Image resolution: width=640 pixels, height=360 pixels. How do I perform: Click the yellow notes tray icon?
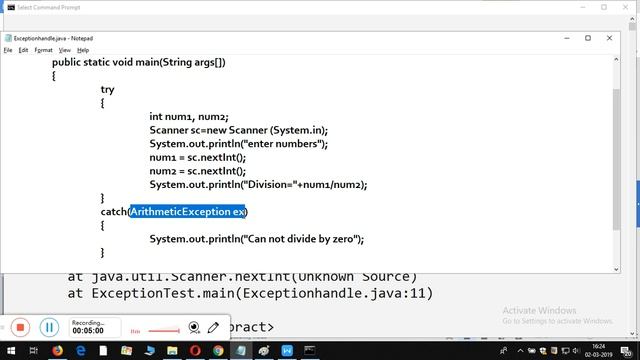[554, 351]
